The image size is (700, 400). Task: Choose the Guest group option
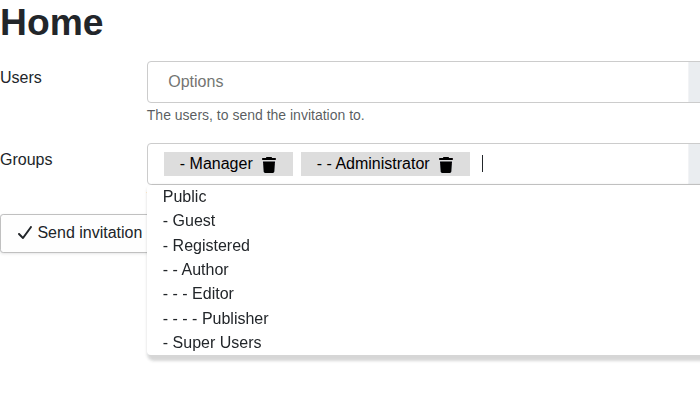click(189, 221)
